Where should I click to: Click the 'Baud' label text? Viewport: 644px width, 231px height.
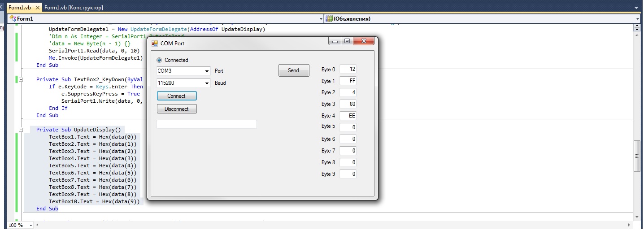click(x=220, y=83)
